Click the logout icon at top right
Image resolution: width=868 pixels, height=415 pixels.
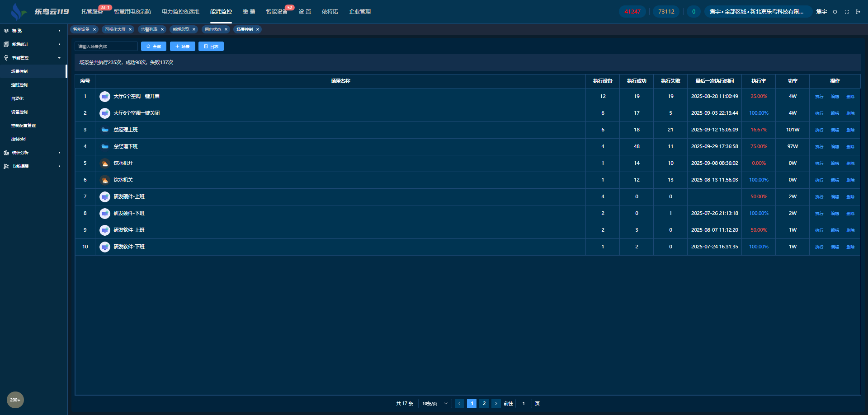(x=858, y=12)
